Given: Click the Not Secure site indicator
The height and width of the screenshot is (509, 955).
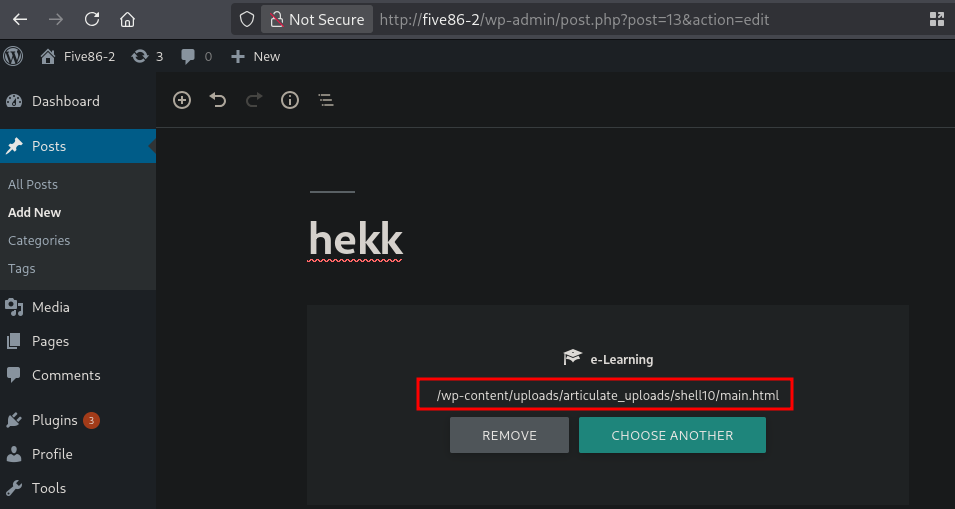Looking at the screenshot, I should point(317,19).
